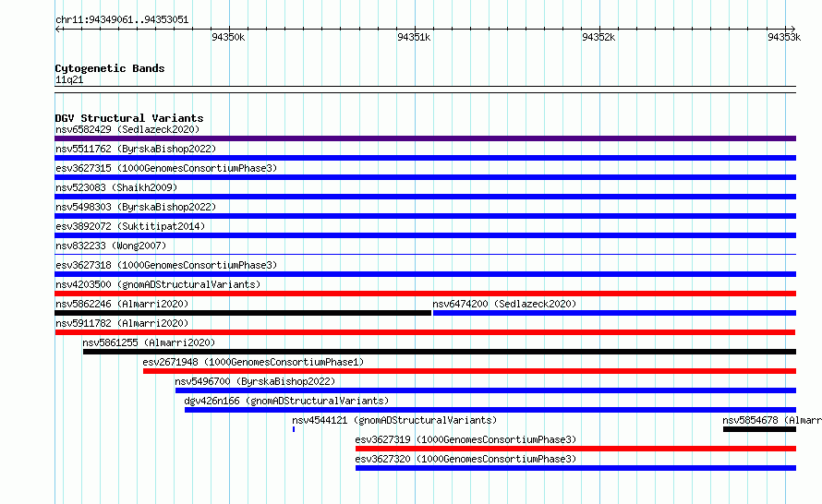Click the black bar under nsv5862246
Screen dimensions: 822x504
pyautogui.click(x=243, y=313)
